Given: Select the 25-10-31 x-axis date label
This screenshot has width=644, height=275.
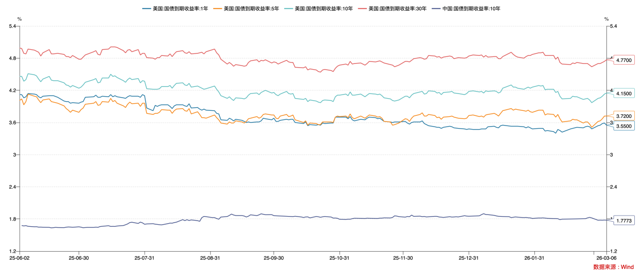Looking at the screenshot, I should point(338,258).
